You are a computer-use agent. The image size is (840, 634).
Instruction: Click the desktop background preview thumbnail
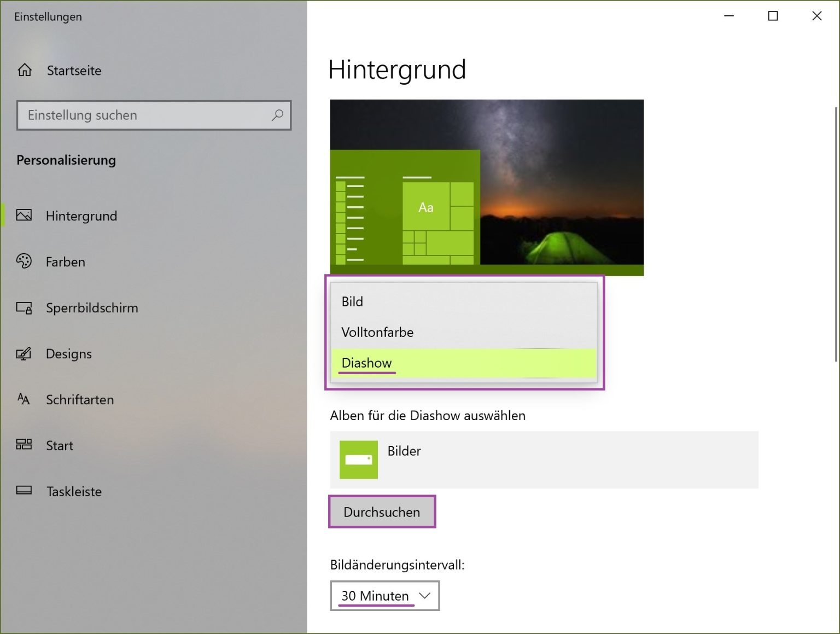pos(487,187)
